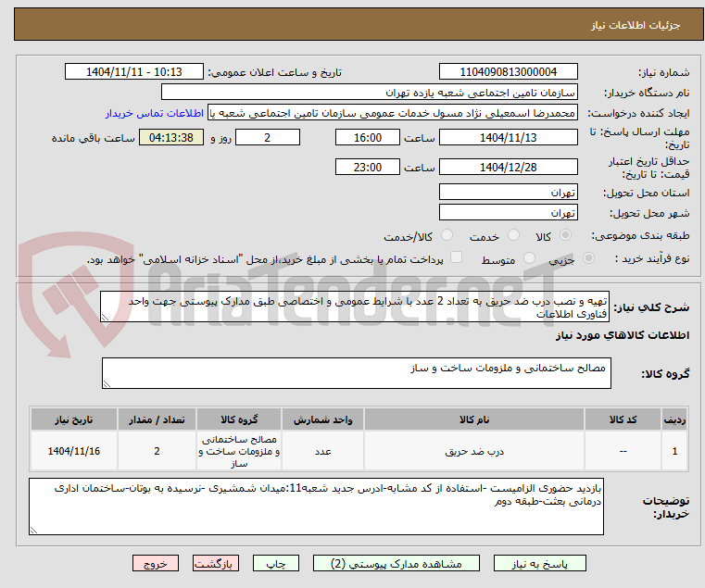705x588 pixels.
Task: Click the remaining days field showing 2
Action: 268,138
